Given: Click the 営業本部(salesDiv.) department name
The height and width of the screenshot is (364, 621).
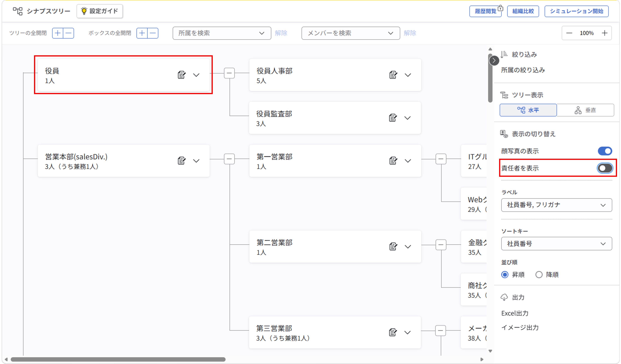Looking at the screenshot, I should tap(76, 157).
